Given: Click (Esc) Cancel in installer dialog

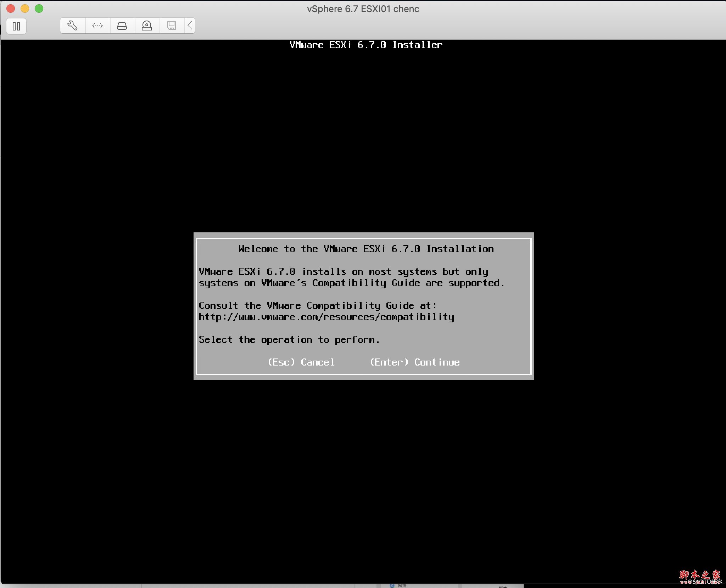Looking at the screenshot, I should coord(301,362).
